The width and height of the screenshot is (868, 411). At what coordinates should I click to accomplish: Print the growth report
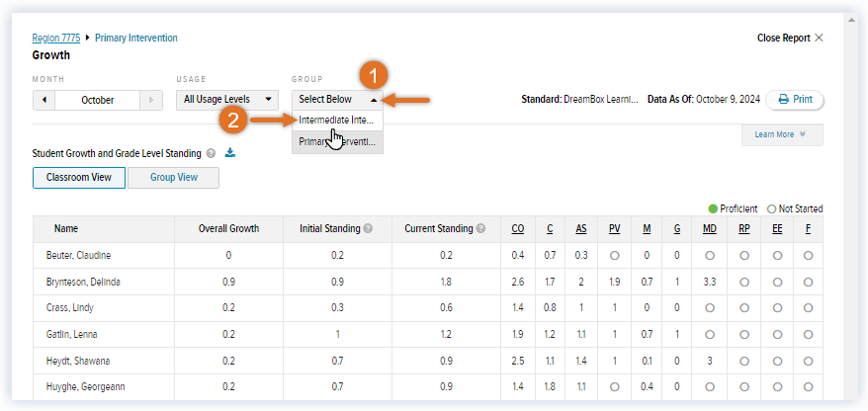pyautogui.click(x=794, y=100)
